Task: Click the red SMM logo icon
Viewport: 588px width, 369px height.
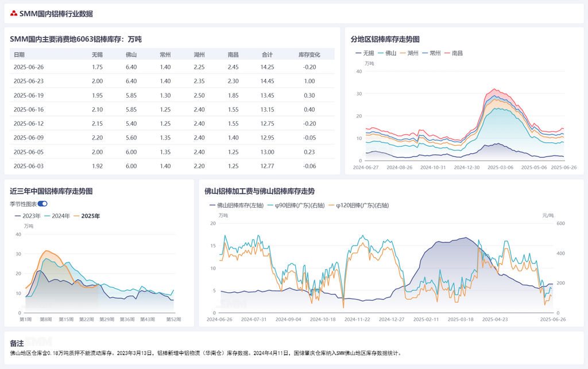Action: click(x=14, y=14)
